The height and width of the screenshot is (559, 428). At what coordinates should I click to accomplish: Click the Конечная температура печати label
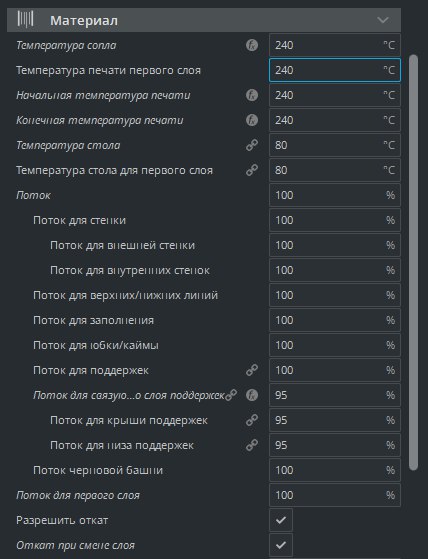coord(100,120)
